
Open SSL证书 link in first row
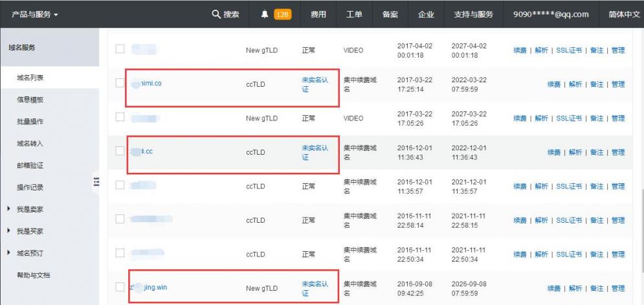click(x=570, y=50)
